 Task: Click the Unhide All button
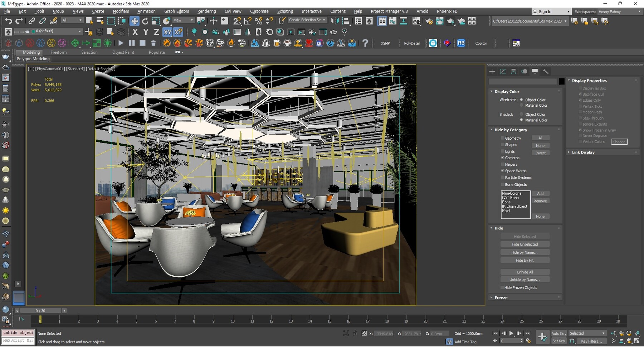(x=525, y=272)
